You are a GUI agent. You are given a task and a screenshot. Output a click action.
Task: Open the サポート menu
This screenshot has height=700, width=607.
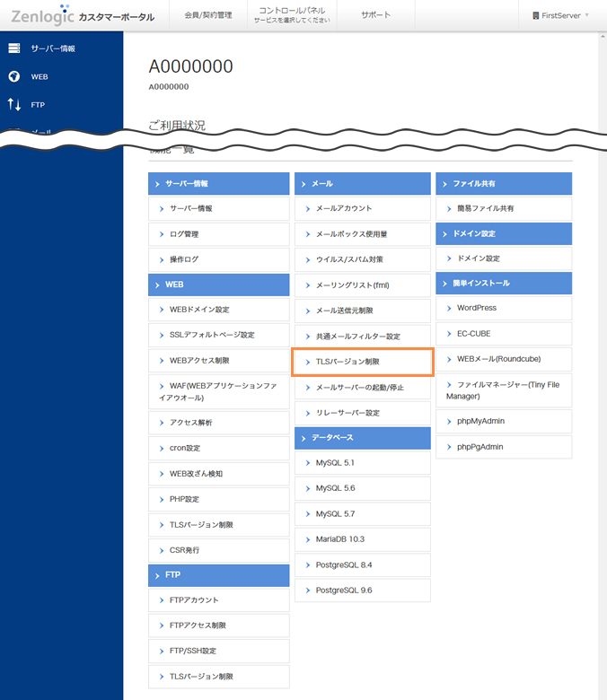pos(375,15)
